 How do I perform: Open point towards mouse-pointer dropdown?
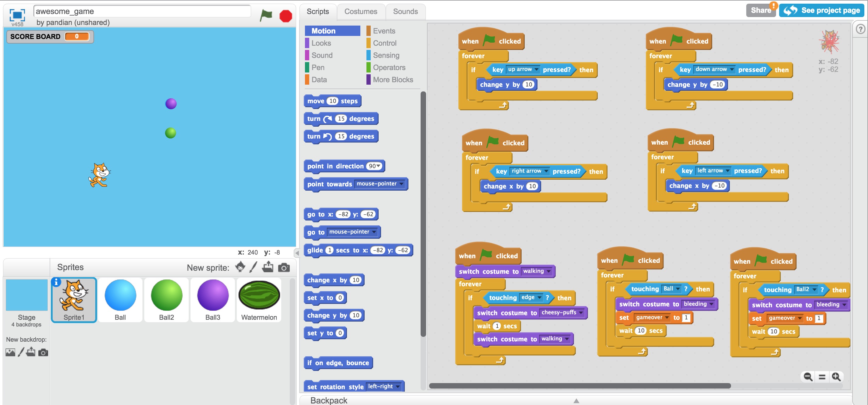(x=401, y=184)
